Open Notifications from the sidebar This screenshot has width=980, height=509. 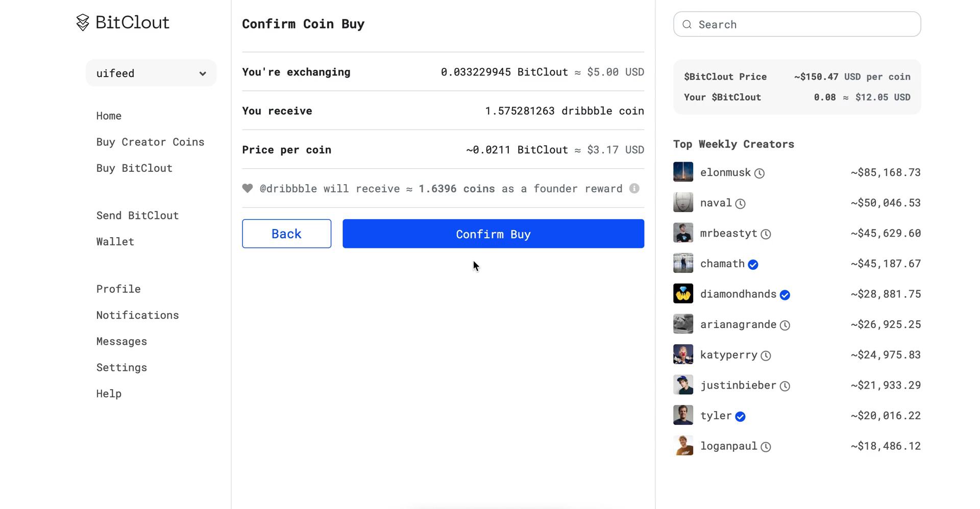(137, 315)
